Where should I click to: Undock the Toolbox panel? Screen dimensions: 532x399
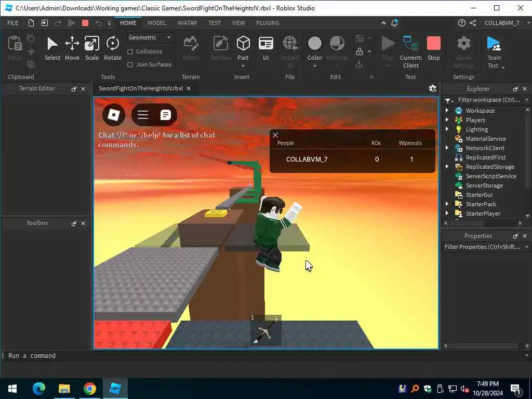74,223
